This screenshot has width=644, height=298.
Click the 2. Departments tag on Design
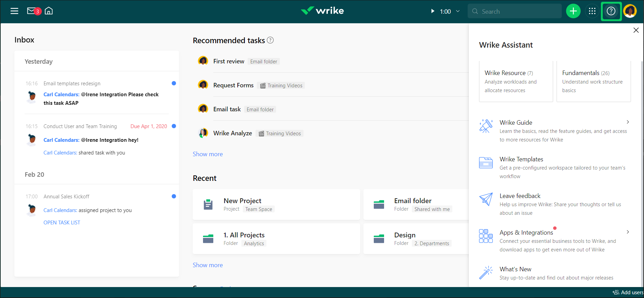(x=432, y=244)
